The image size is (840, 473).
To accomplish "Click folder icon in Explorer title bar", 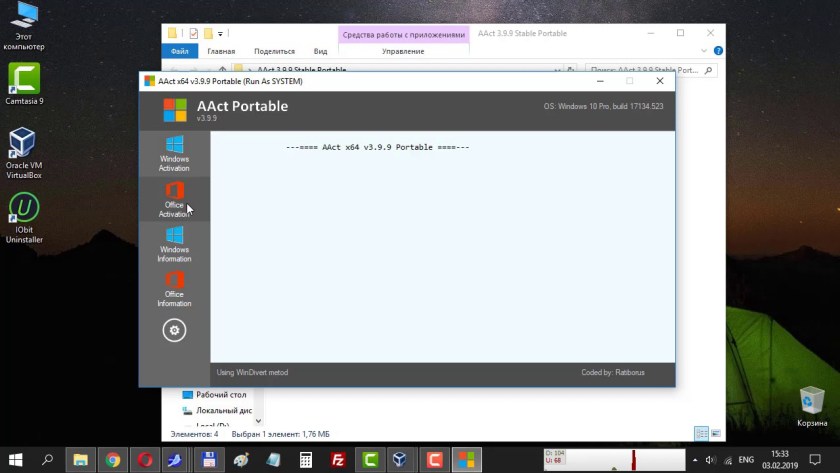I will pyautogui.click(x=172, y=33).
